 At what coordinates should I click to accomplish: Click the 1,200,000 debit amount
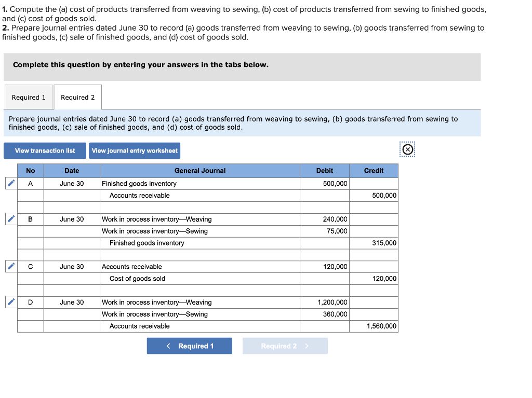(x=325, y=303)
